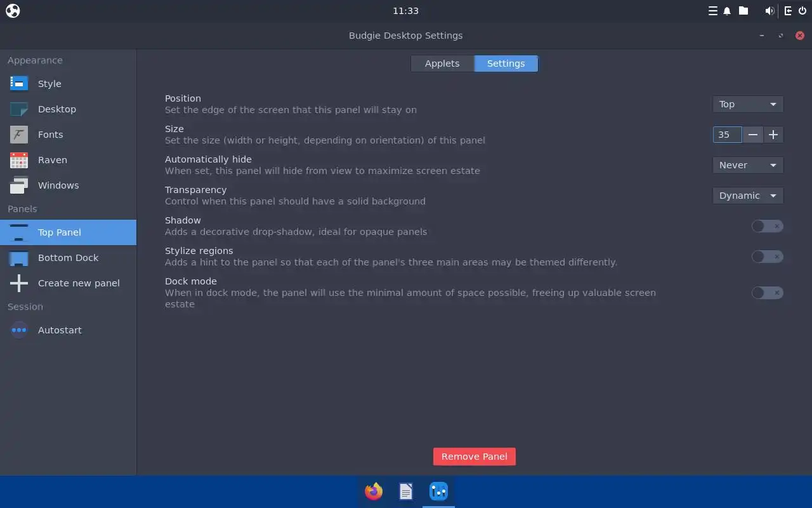Click the 'Automatically hide' label
Image resolution: width=812 pixels, height=508 pixels.
208,159
